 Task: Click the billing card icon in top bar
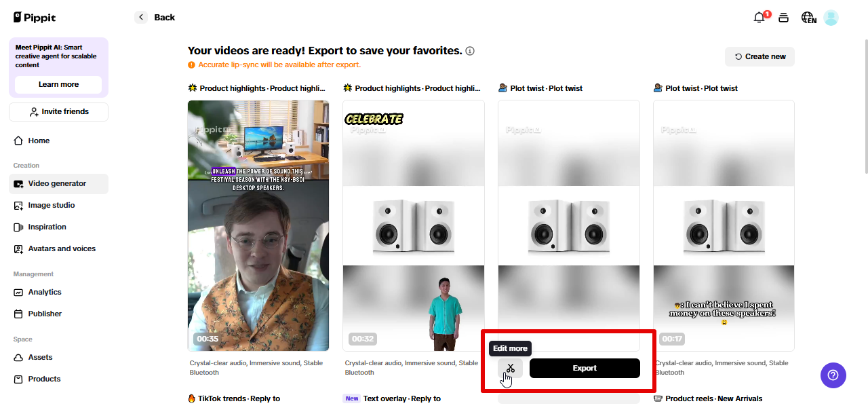(x=783, y=17)
